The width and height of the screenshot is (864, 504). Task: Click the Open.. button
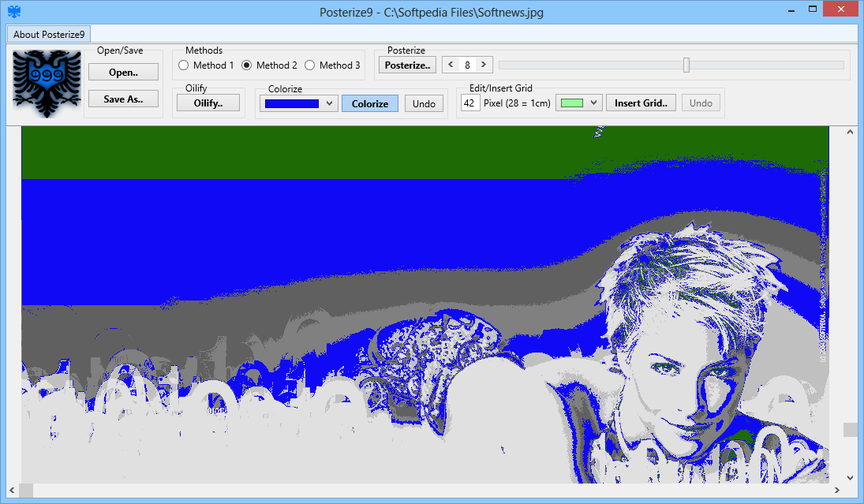[123, 72]
